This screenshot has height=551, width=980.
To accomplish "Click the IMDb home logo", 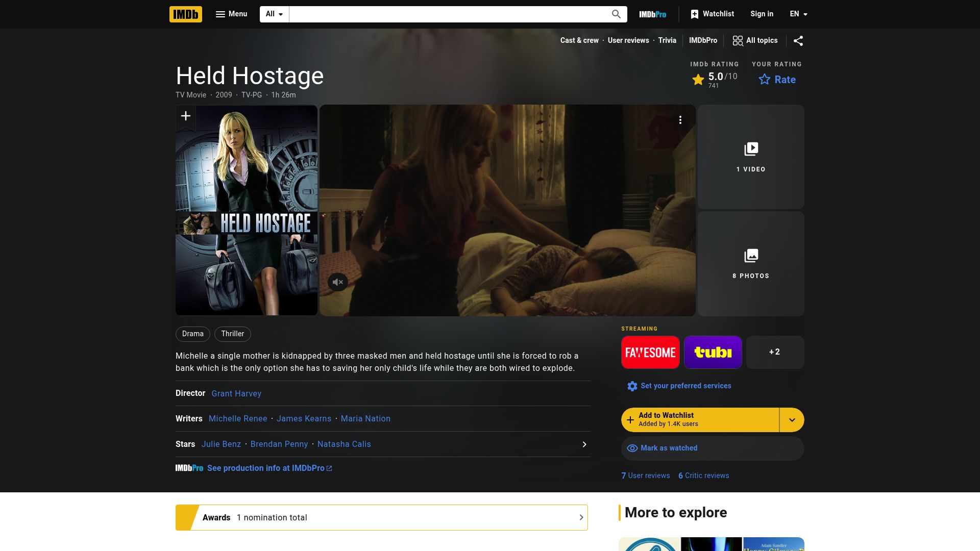I will 185,14.
